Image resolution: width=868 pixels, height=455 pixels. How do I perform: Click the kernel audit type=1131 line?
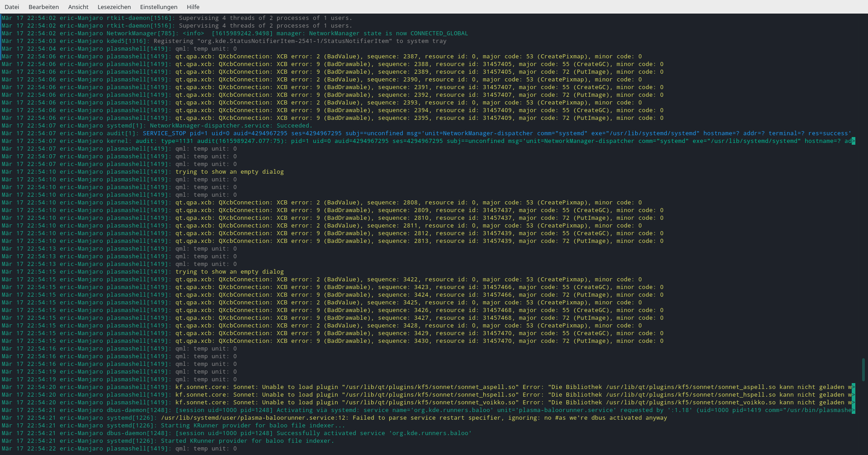point(429,141)
